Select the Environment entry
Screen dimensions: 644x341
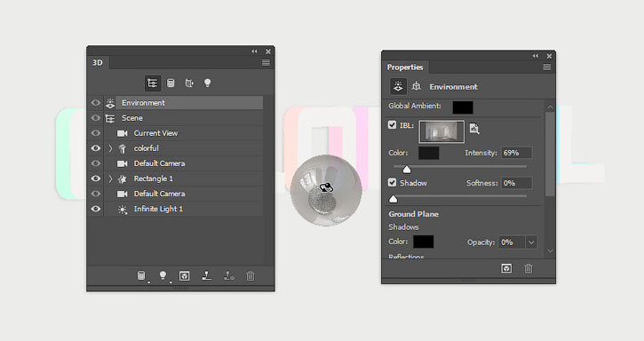[189, 103]
